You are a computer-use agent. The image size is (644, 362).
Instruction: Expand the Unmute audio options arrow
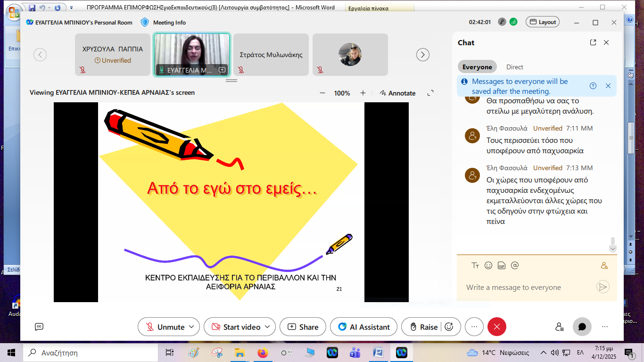point(191,327)
